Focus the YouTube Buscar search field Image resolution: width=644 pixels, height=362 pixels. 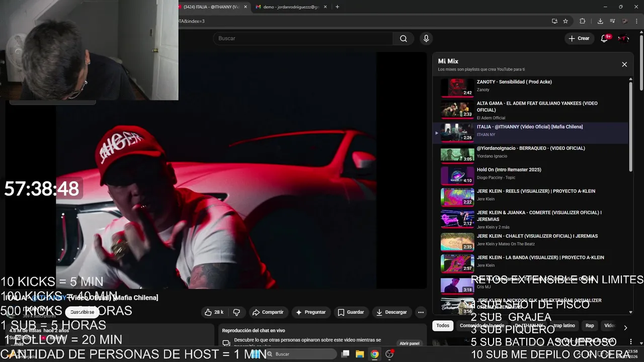(303, 39)
